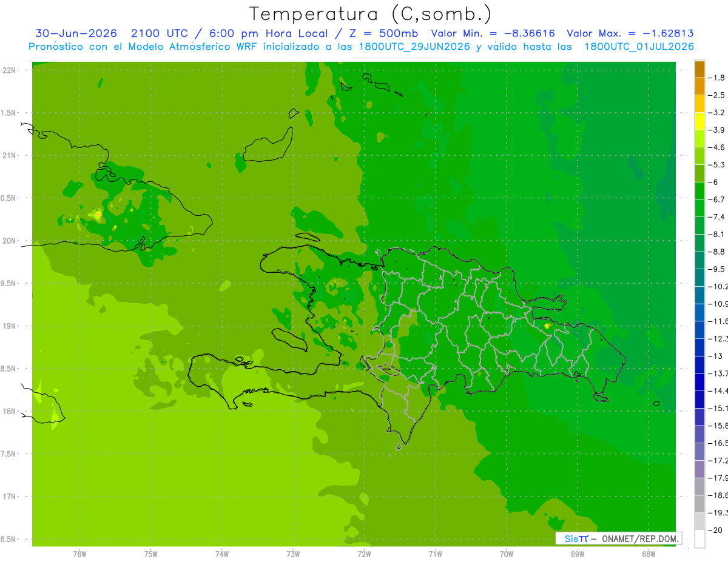Click the "69W" longitude axis label
Image resolution: width=728 pixels, height=562 pixels.
(x=578, y=554)
